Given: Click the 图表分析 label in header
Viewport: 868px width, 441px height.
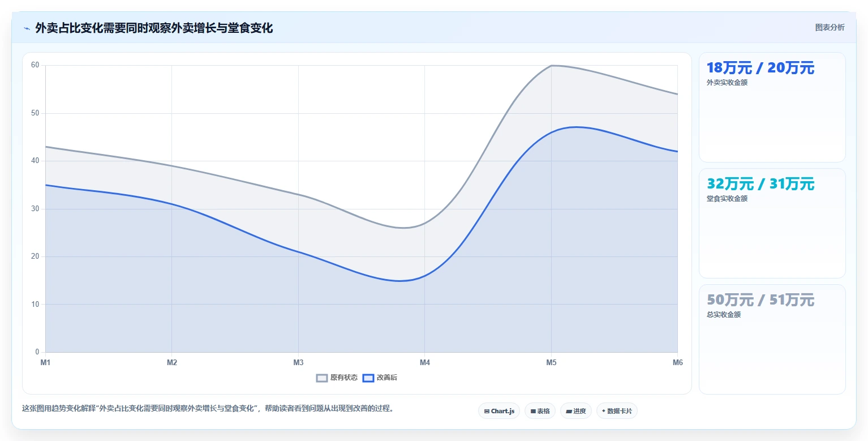Looking at the screenshot, I should (x=830, y=28).
